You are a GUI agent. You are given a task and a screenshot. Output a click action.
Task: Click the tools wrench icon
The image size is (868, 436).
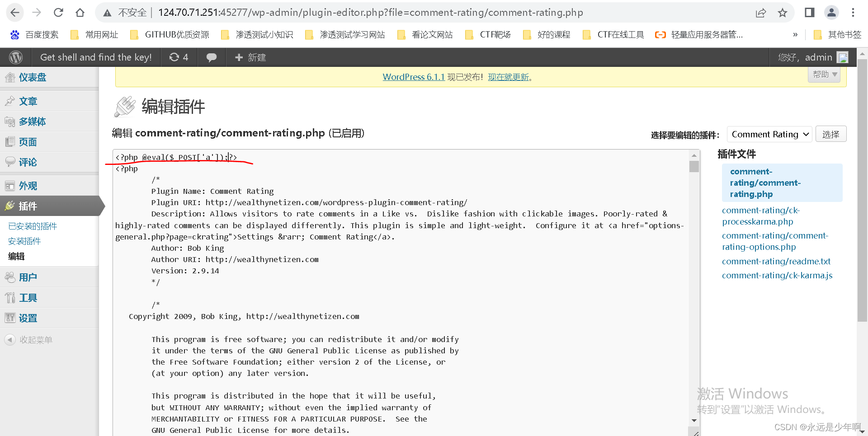pyautogui.click(x=10, y=298)
